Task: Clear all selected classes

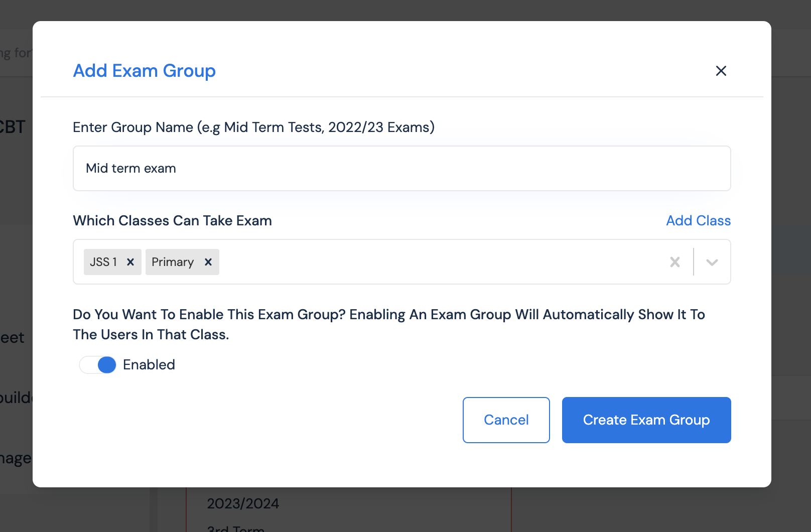Action: point(675,262)
